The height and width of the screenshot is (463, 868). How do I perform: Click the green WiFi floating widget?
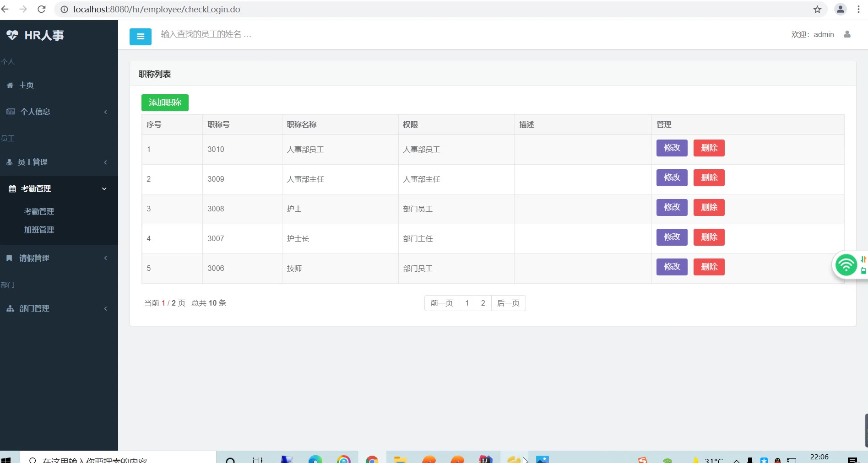[846, 265]
